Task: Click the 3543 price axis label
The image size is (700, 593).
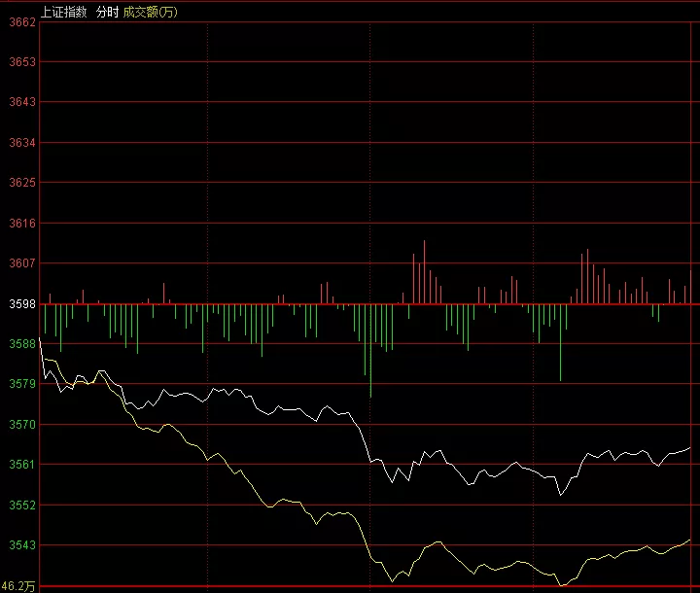Action: [x=22, y=545]
